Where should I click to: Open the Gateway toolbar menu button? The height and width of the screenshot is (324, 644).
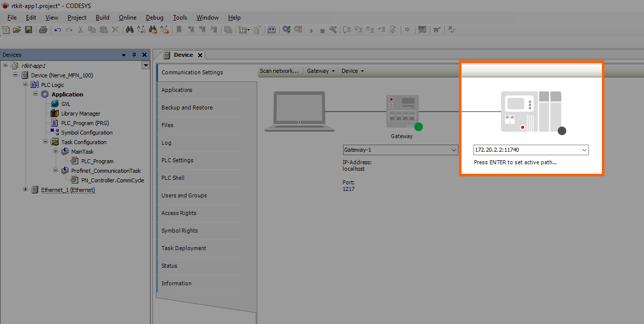click(321, 71)
